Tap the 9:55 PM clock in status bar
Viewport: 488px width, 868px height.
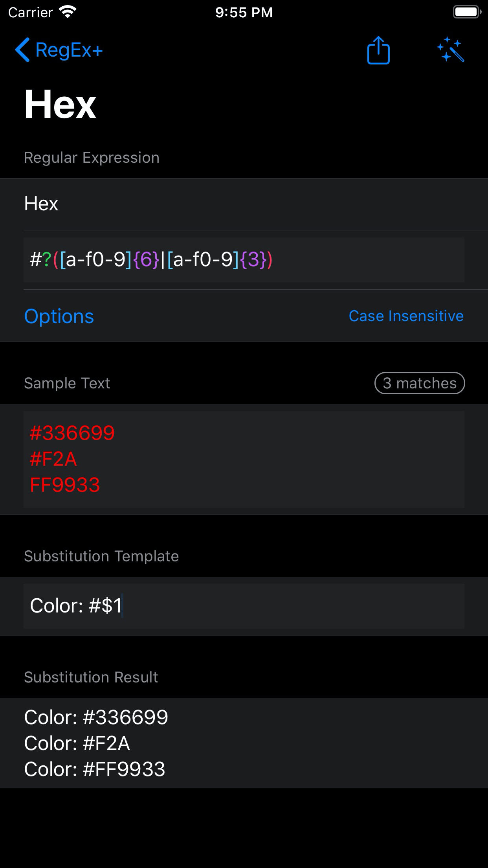[244, 12]
